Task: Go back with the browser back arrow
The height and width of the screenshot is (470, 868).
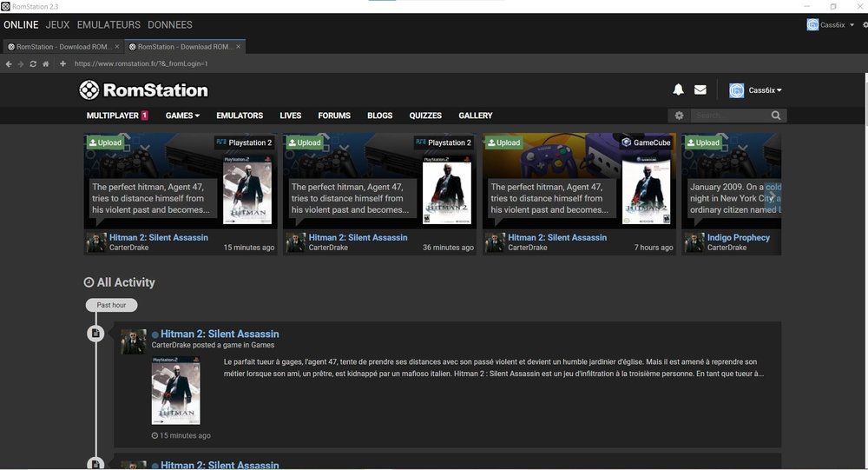Action: 9,63
